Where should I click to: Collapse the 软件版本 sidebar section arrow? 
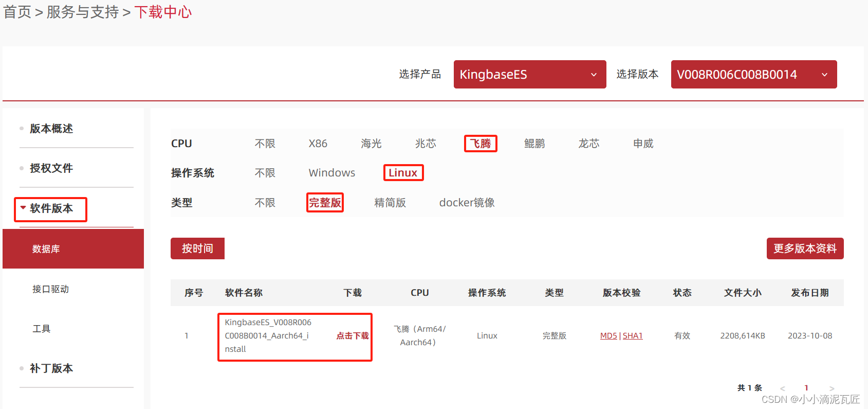pyautogui.click(x=23, y=208)
